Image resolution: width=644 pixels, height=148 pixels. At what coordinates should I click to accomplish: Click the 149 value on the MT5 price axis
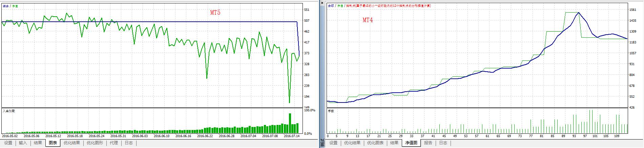coord(307,108)
